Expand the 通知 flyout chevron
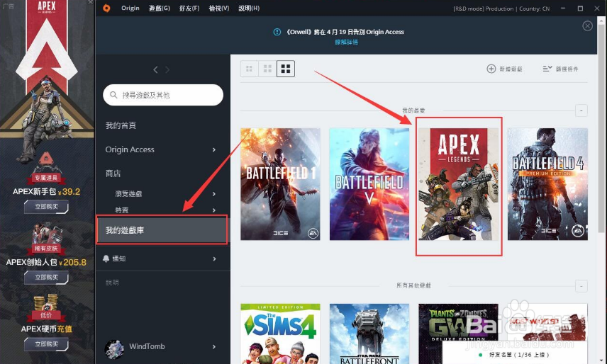The width and height of the screenshot is (607, 364). click(214, 259)
